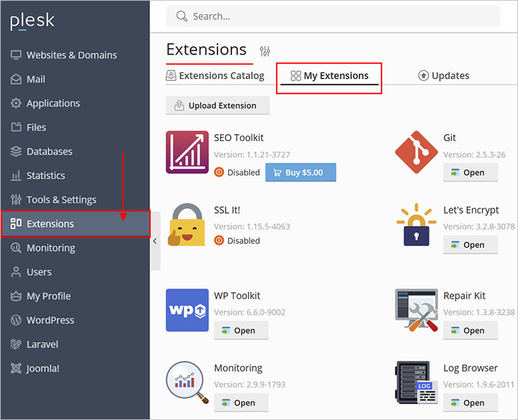Click Buy $5.00 for SEO Toolkit
This screenshot has height=420, width=518.
pyautogui.click(x=301, y=173)
